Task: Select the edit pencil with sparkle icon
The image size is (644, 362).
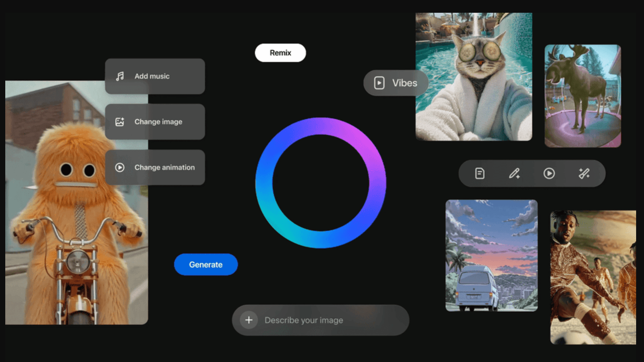Action: [x=514, y=173]
